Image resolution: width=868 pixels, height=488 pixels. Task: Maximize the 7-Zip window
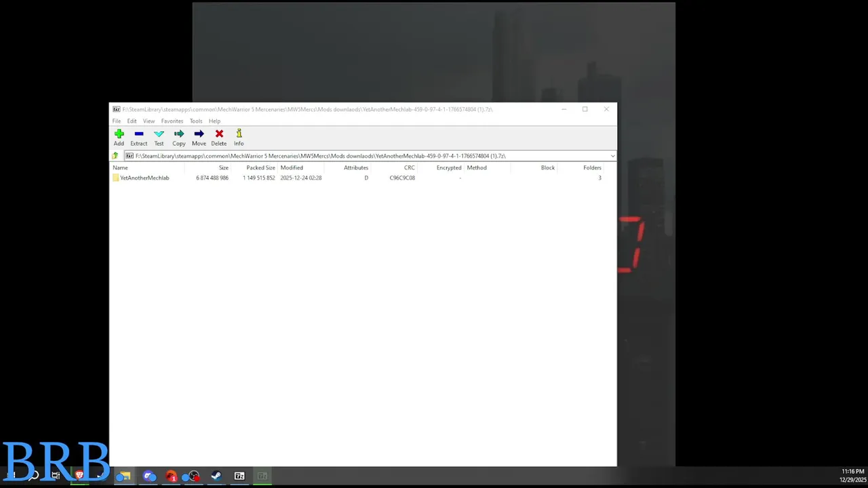click(x=585, y=109)
